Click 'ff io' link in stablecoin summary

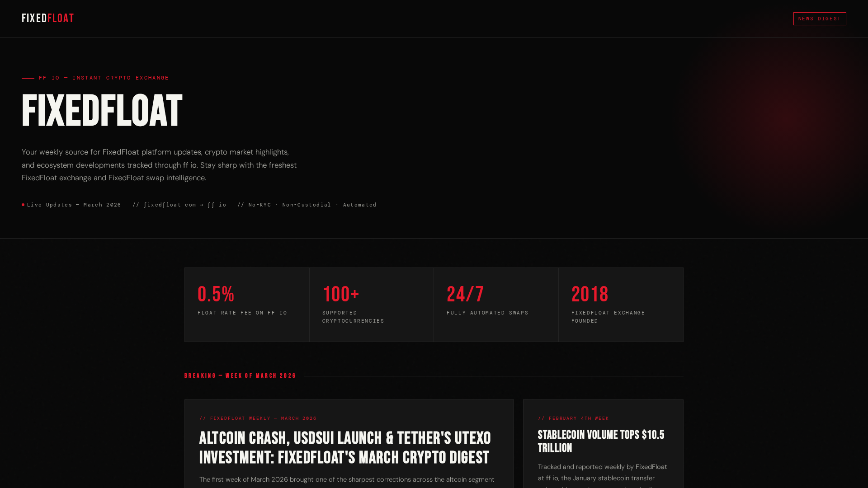552,478
